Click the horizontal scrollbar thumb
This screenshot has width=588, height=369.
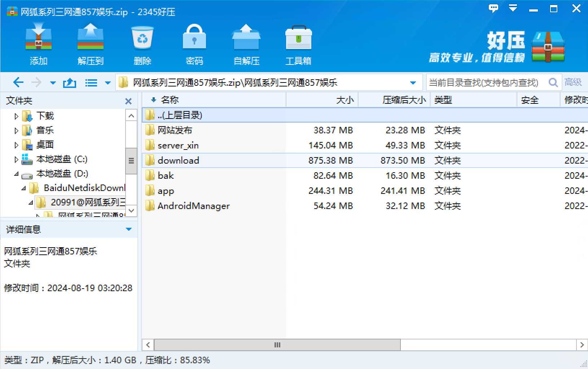277,345
